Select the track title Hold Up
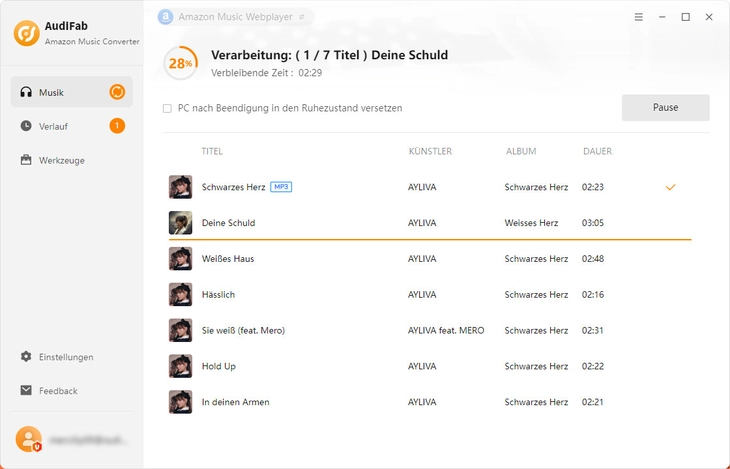This screenshot has height=469, width=730. coord(218,366)
